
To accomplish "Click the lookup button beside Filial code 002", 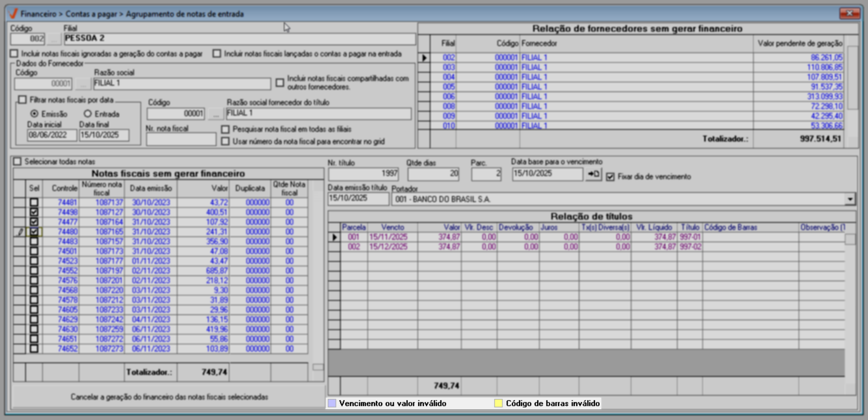I will pyautogui.click(x=53, y=39).
